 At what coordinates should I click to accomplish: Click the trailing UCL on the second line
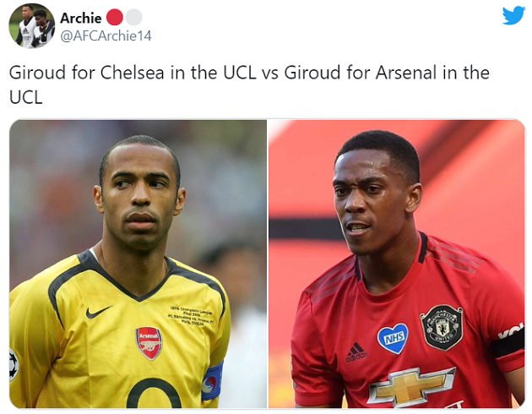click(x=26, y=96)
